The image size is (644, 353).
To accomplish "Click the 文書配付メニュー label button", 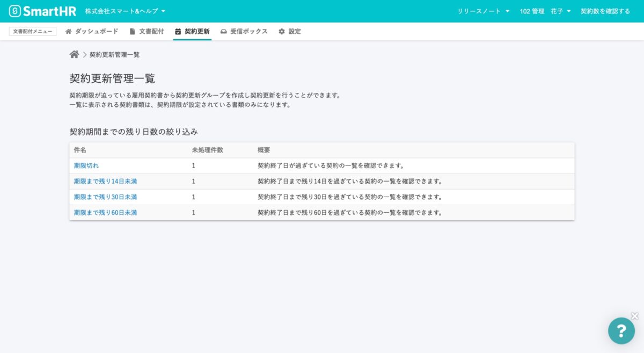I will pos(32,31).
